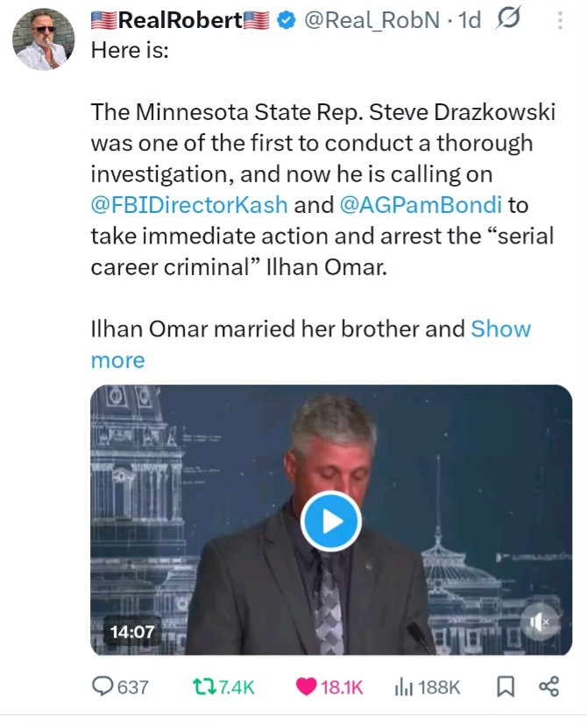Open the 1d post timestamp

(470, 20)
